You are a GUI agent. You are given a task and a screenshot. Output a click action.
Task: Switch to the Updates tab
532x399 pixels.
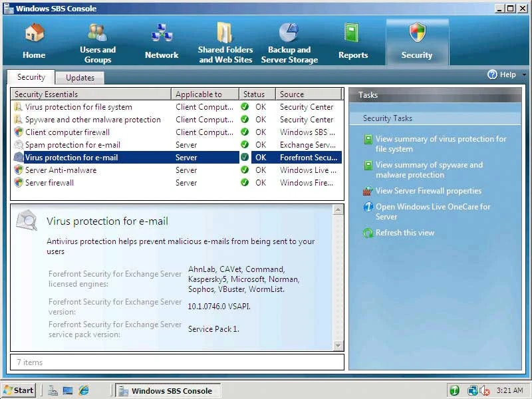click(80, 78)
